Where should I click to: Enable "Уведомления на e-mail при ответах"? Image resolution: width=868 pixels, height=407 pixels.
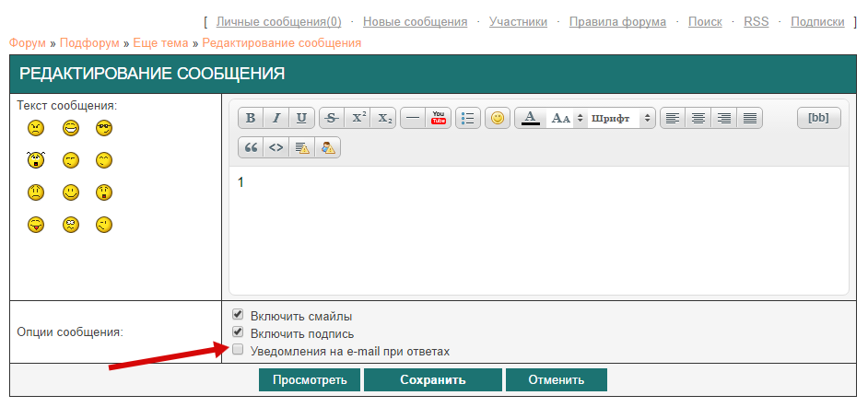point(238,350)
